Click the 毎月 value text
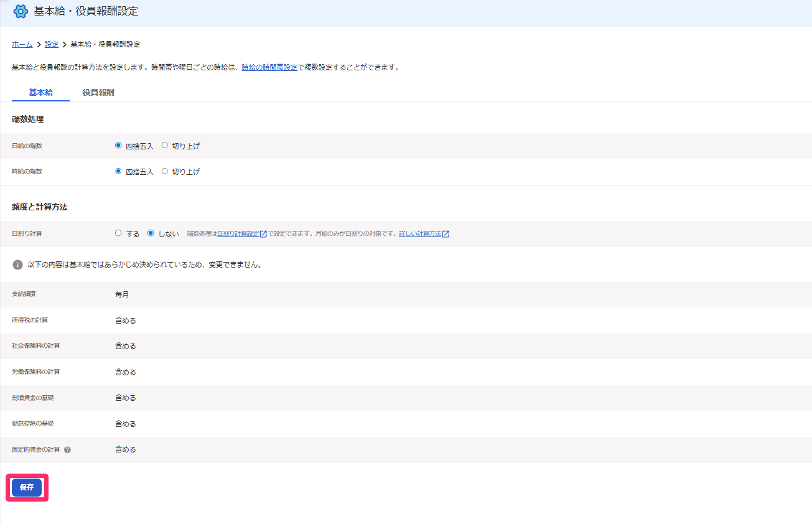This screenshot has width=812, height=524. tap(122, 294)
